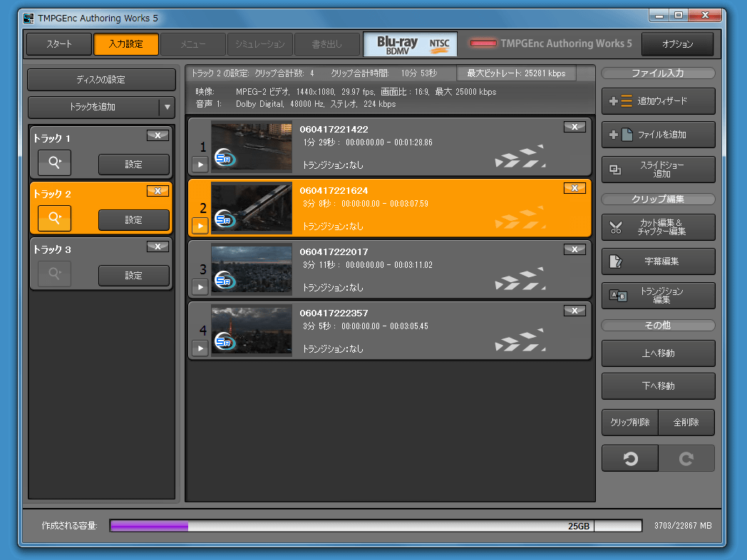Click the その他 section header
The image size is (747, 560).
pos(658,325)
